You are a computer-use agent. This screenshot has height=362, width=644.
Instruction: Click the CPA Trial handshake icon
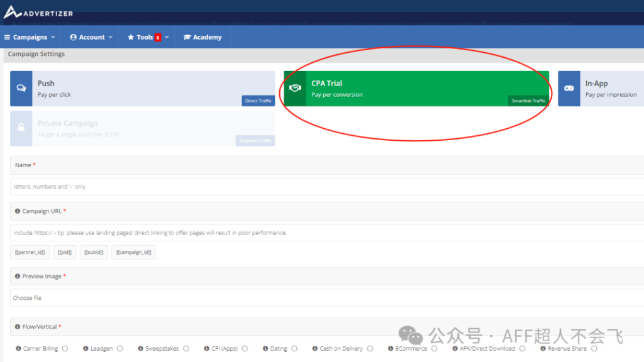tap(295, 89)
